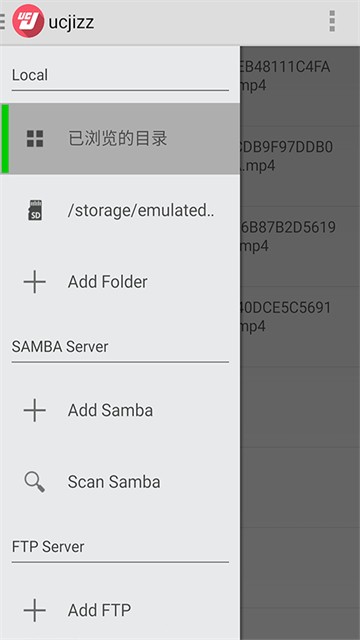The image size is (360, 640).
Task: Click the magnifier icon for Scan Samba
Action: 35,482
